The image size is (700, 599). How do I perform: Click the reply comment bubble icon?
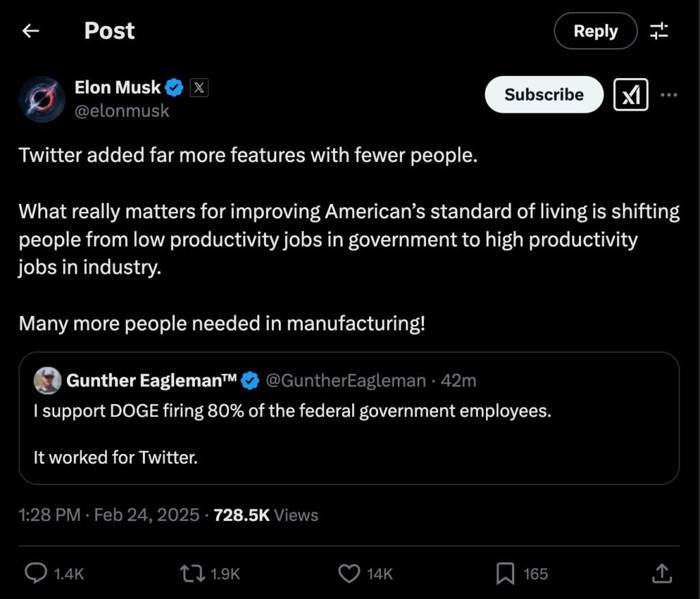(x=36, y=574)
